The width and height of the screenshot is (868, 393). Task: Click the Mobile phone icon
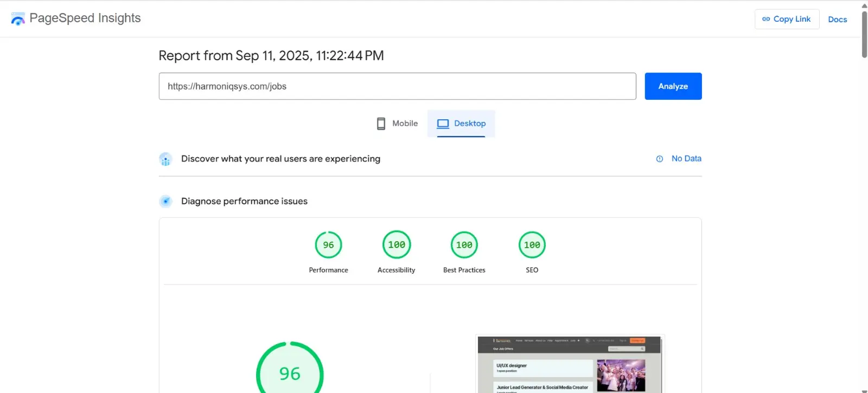tap(381, 124)
